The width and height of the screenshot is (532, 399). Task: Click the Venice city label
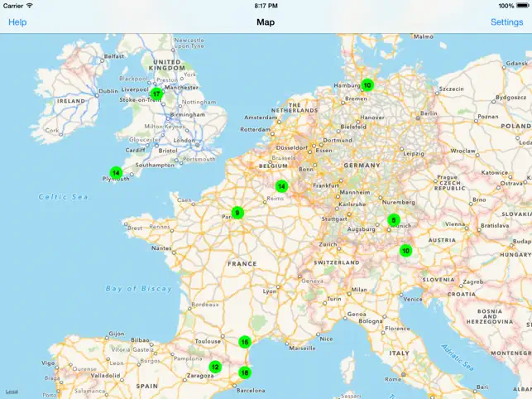[x=413, y=299]
